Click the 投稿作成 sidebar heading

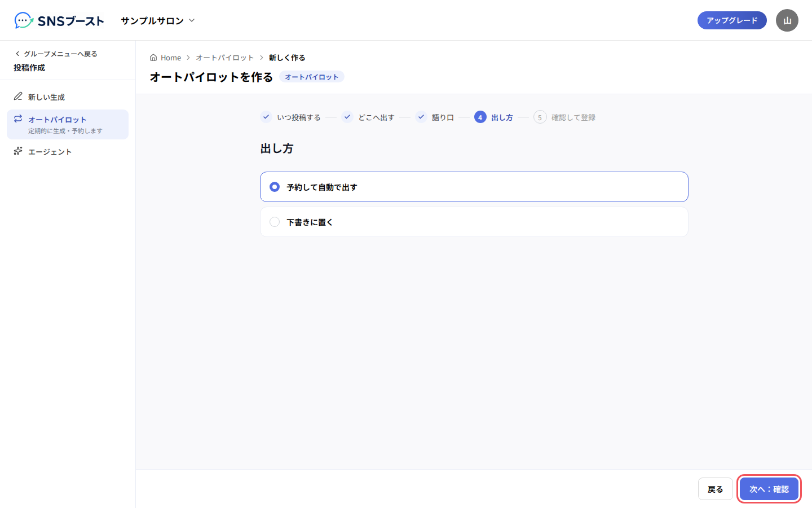coord(29,67)
